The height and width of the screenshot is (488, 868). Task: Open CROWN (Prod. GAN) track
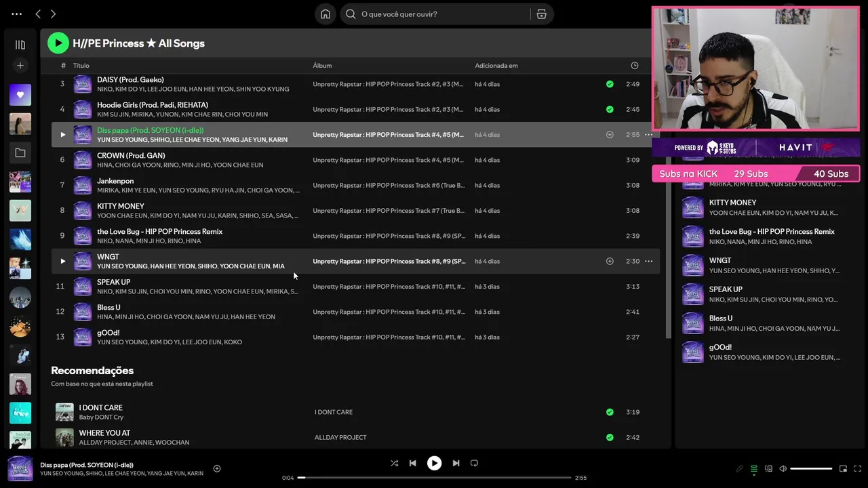tap(131, 155)
